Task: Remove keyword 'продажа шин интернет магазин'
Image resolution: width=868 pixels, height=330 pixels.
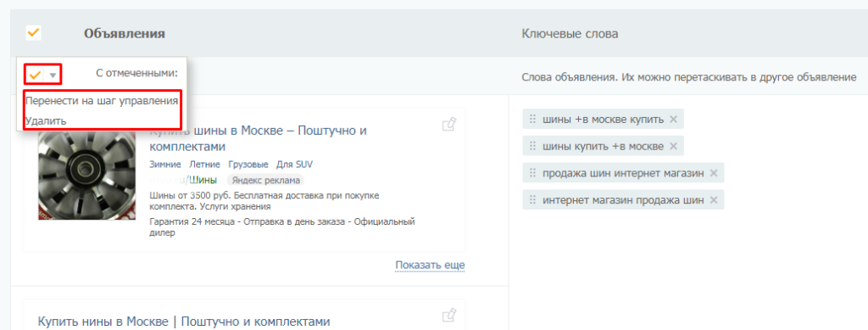Action: pos(714,173)
